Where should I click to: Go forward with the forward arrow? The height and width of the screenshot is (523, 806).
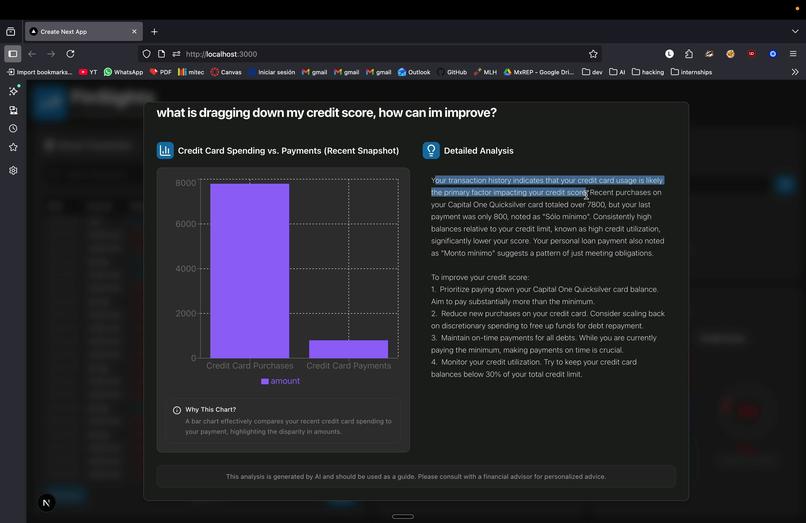point(51,54)
